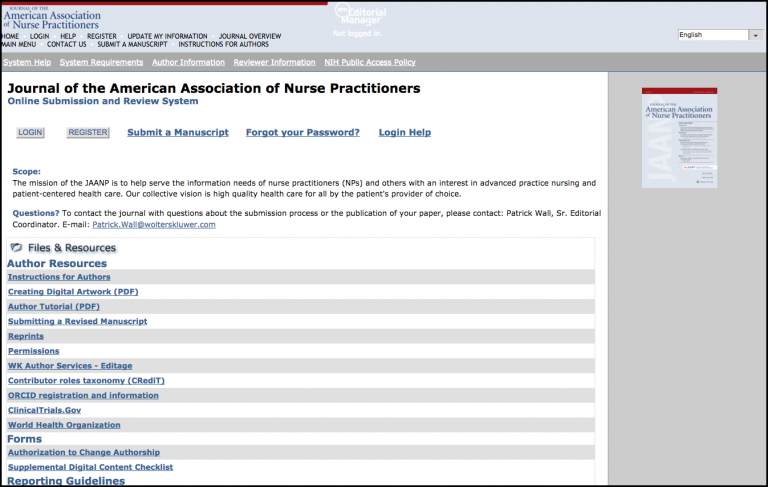Open the English language dropdown
The width and height of the screenshot is (768, 487).
coord(720,35)
